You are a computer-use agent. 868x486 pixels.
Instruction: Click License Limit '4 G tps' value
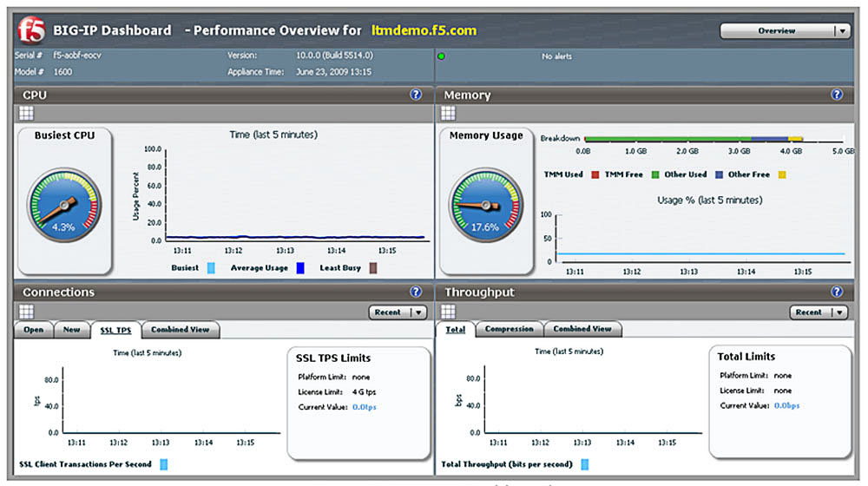365,392
